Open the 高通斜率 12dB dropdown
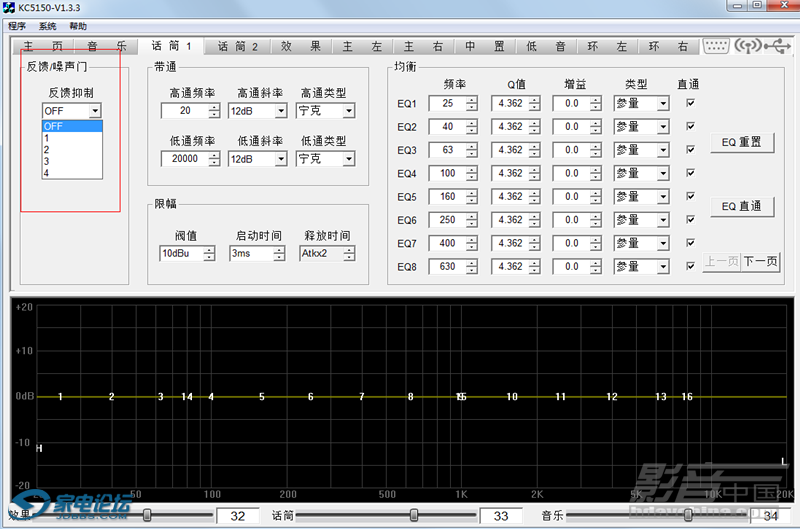 (280, 111)
